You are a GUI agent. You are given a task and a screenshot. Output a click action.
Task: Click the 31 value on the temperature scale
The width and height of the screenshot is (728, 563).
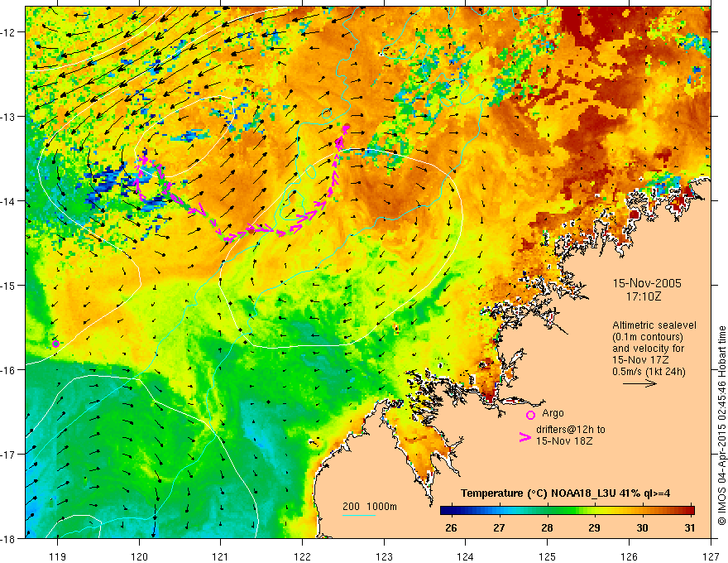[690, 528]
